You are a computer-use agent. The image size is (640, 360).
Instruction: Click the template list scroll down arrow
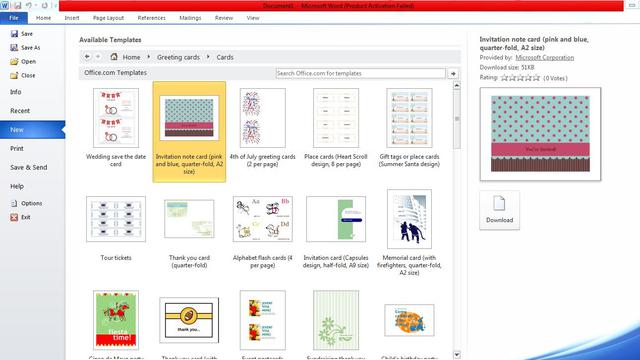457,355
